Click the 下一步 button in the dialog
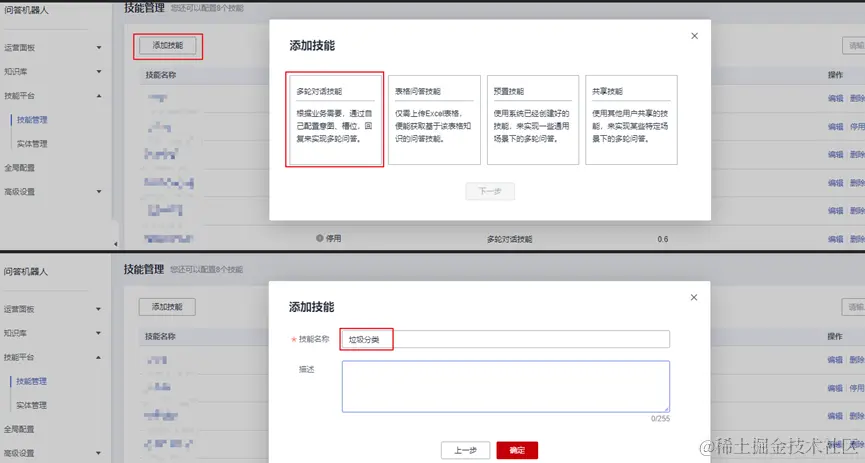This screenshot has height=463, width=865. pos(490,191)
